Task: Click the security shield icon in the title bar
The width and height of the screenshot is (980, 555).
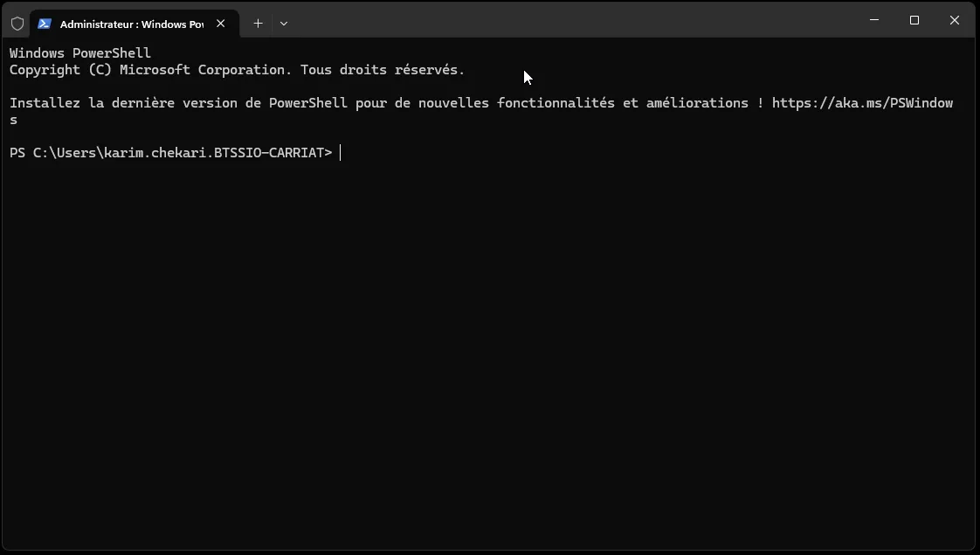Action: tap(17, 23)
